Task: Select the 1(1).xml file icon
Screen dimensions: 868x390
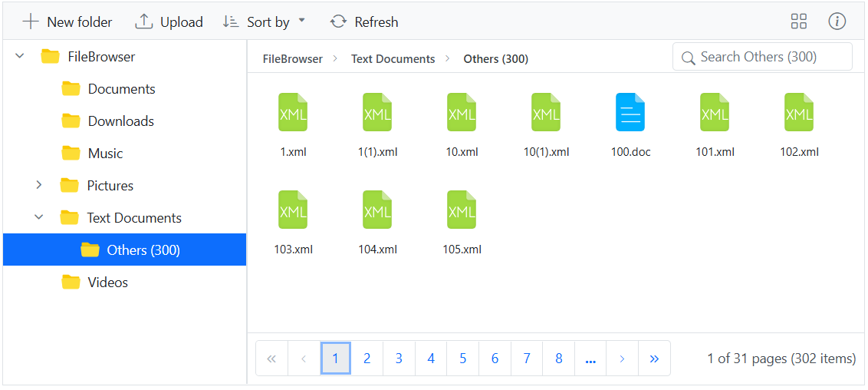Action: pos(377,112)
